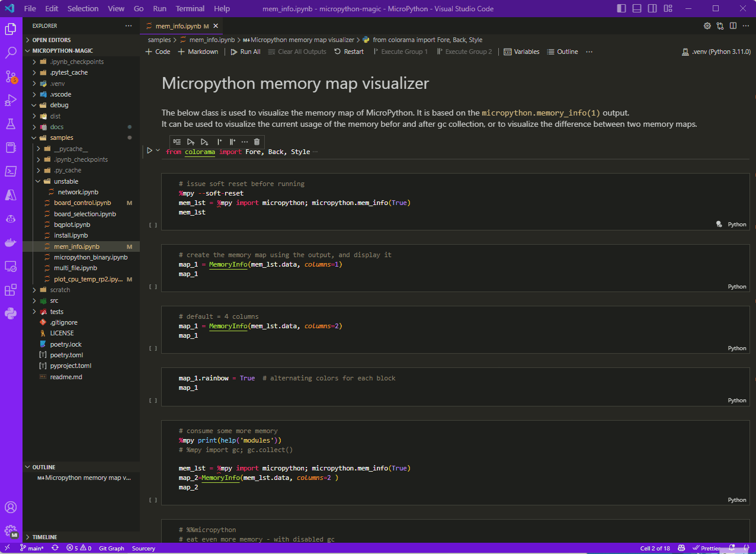This screenshot has width=756, height=554.
Task: Open the Explorer view in activity bar
Action: (x=11, y=28)
